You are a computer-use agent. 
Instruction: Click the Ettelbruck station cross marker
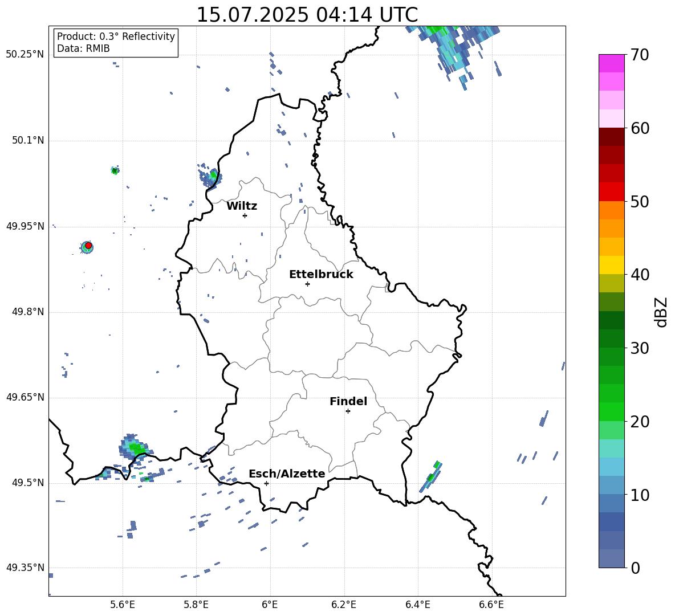[x=307, y=284]
